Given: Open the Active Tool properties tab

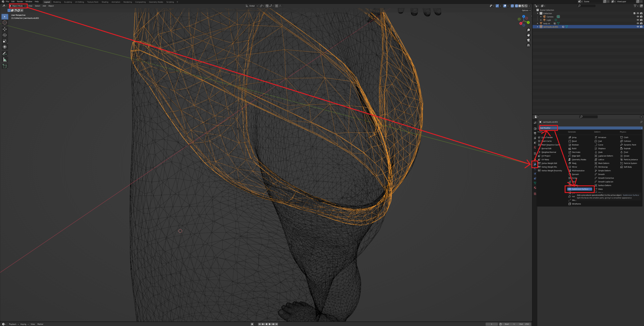Looking at the screenshot, I should (x=535, y=123).
